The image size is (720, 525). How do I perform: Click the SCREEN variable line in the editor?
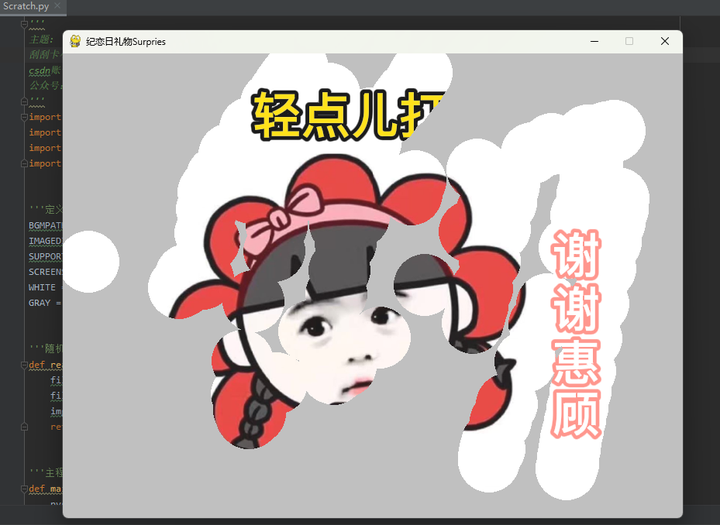click(x=45, y=272)
